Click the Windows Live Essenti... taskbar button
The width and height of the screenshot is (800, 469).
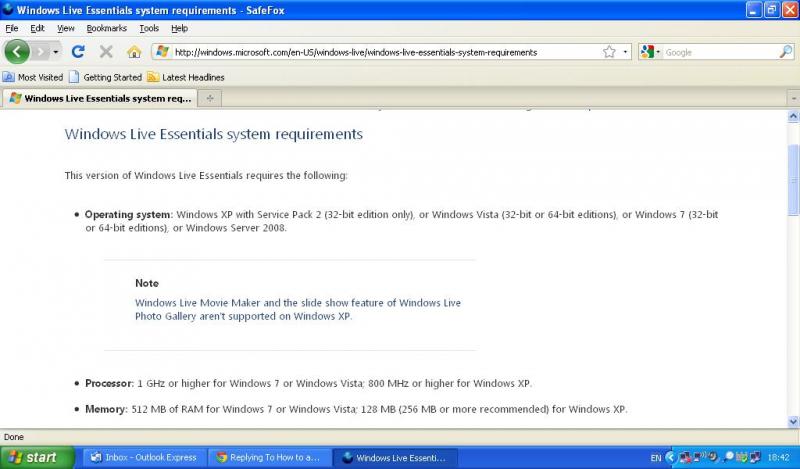[x=395, y=457]
